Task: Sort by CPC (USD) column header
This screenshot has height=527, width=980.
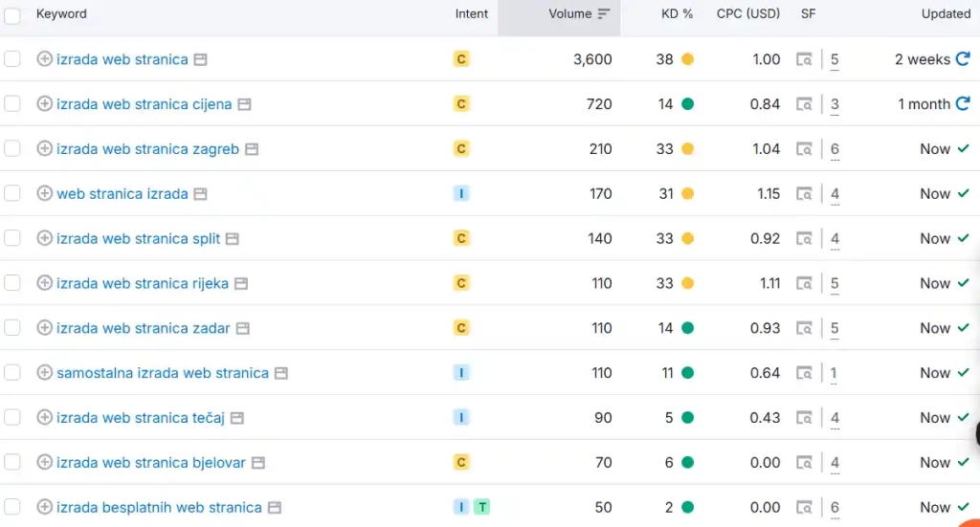Action: pyautogui.click(x=747, y=14)
